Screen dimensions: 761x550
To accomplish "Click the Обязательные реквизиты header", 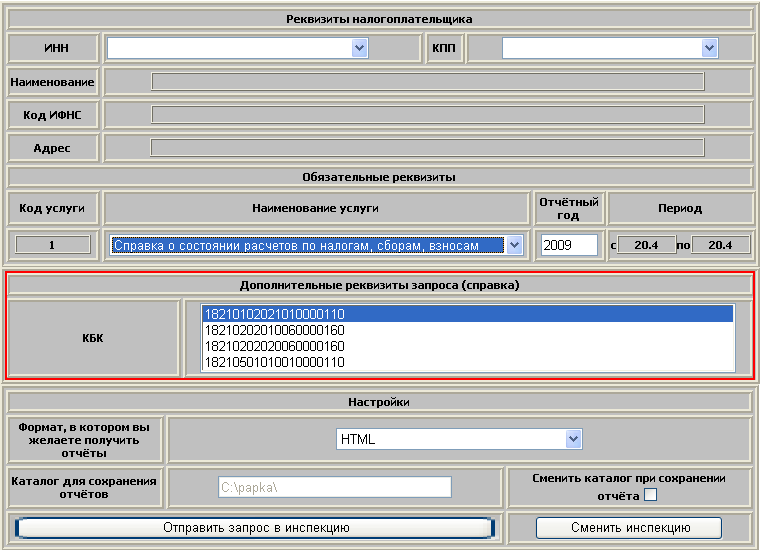I will [x=379, y=177].
